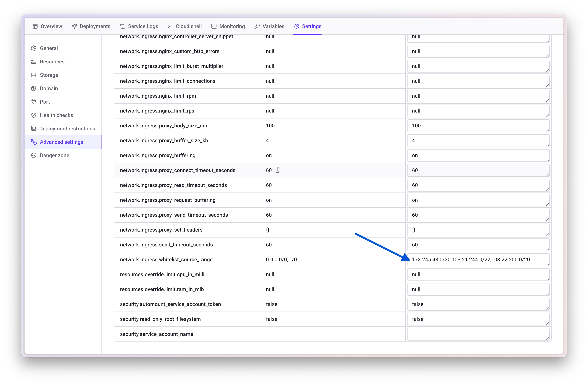The image size is (588, 385).
Task: Edit read_only_root_filesystem value field
Action: [478, 319]
